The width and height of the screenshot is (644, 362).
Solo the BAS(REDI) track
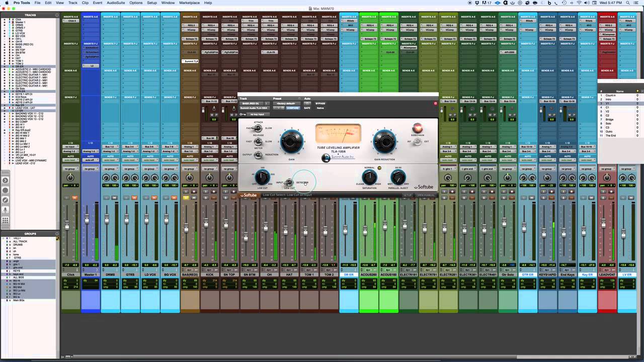[186, 198]
